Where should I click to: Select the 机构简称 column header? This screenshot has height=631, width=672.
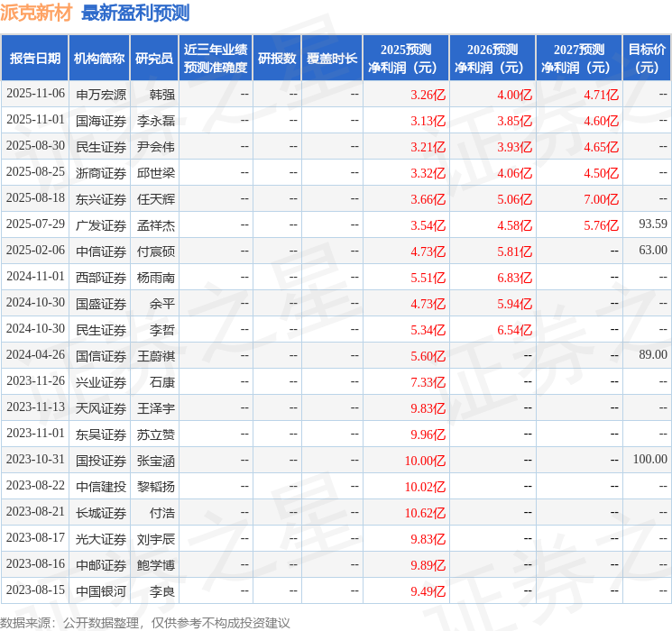point(99,59)
